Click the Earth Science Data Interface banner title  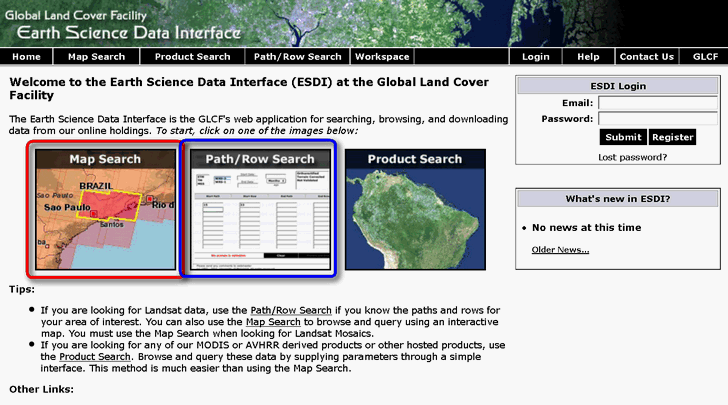(x=129, y=33)
